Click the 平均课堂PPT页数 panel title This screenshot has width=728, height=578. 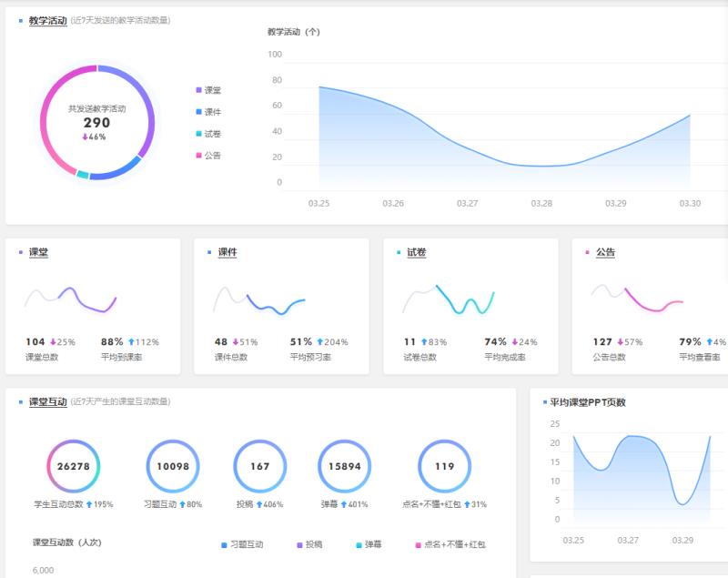click(x=588, y=402)
